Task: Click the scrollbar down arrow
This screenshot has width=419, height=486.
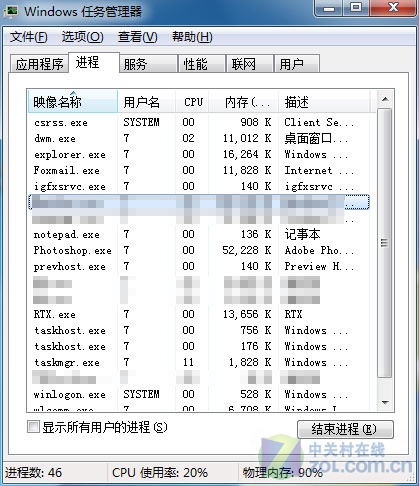Action: point(385,403)
